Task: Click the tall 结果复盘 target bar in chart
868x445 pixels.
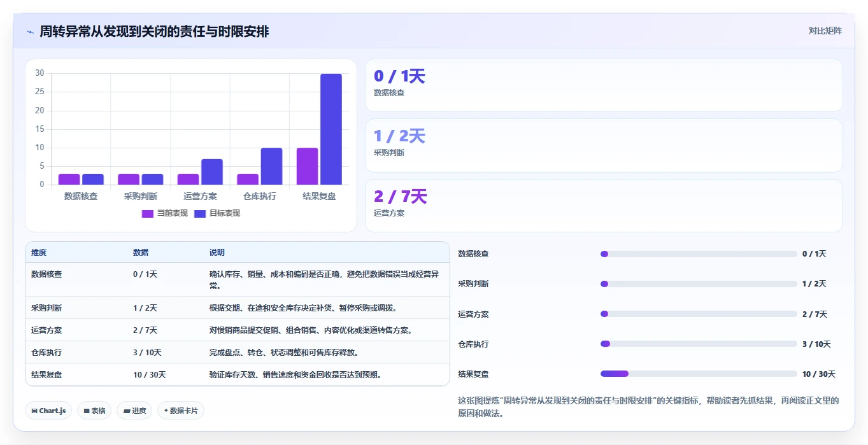Action: [x=331, y=129]
